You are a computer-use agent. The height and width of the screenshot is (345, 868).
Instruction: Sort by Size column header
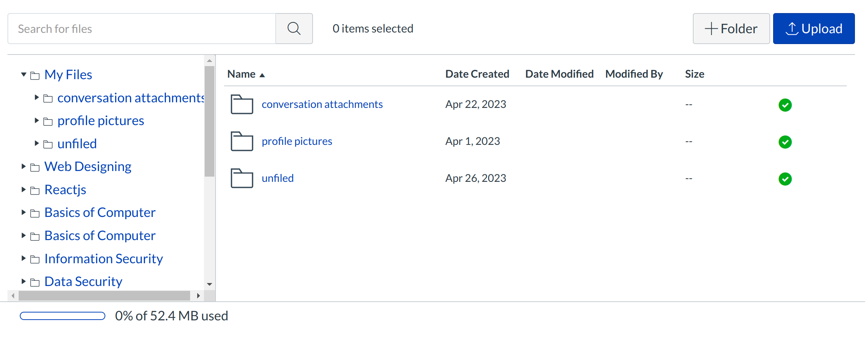click(x=694, y=74)
